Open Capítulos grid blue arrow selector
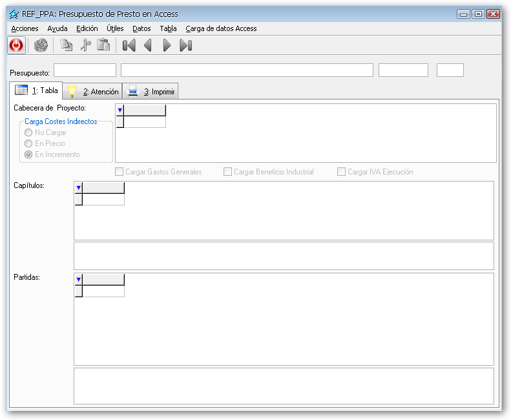Screen dimensions: 511x420 coord(79,188)
